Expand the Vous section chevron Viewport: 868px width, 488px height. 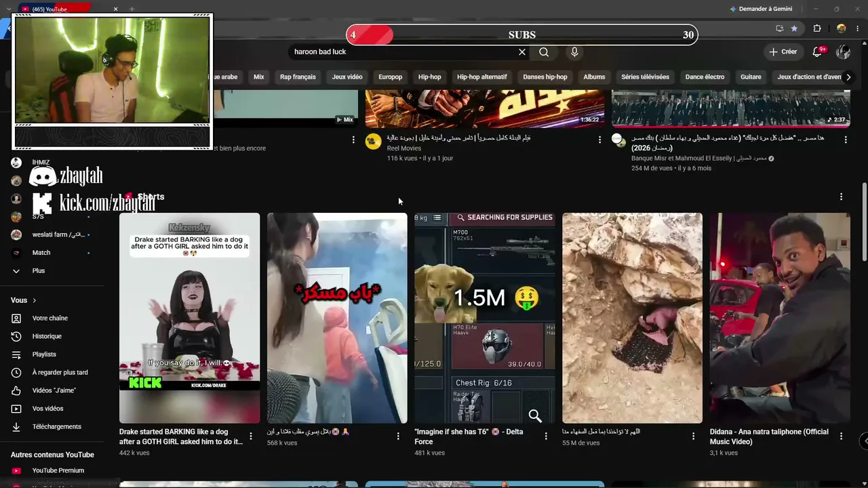pyautogui.click(x=34, y=300)
